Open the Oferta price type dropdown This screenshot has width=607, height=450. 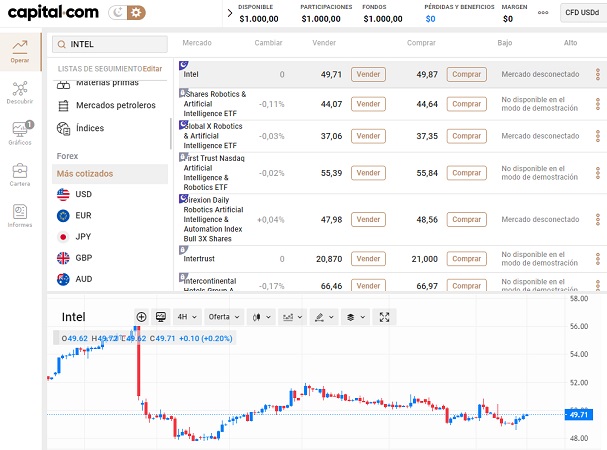224,317
